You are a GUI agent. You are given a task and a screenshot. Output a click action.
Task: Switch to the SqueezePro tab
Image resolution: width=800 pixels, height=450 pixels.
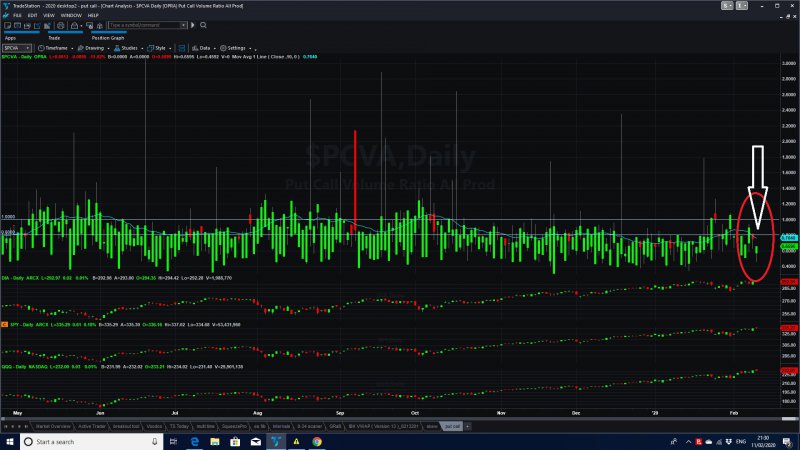234,426
